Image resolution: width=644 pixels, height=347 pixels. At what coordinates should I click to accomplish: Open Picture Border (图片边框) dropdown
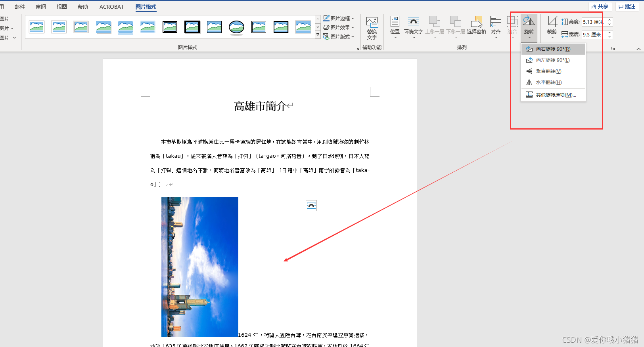339,18
